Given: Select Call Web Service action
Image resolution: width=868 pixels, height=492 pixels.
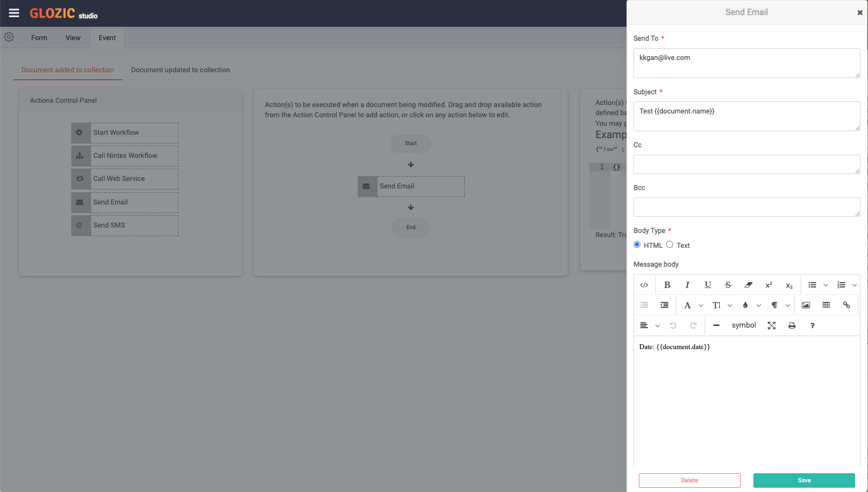Looking at the screenshot, I should click(125, 179).
